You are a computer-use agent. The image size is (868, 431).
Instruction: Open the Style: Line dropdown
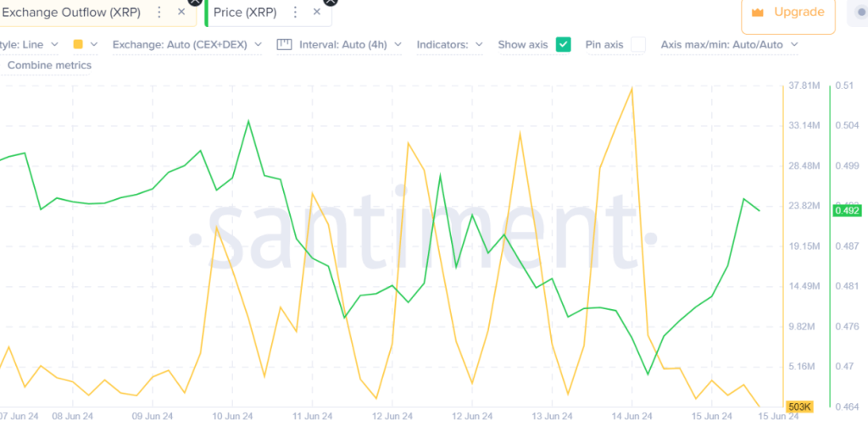tap(29, 44)
